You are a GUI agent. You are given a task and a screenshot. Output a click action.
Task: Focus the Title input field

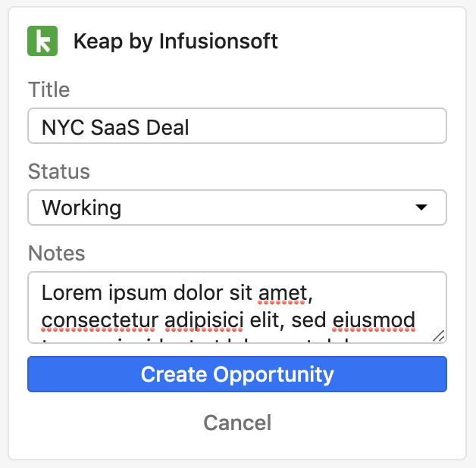pos(237,126)
